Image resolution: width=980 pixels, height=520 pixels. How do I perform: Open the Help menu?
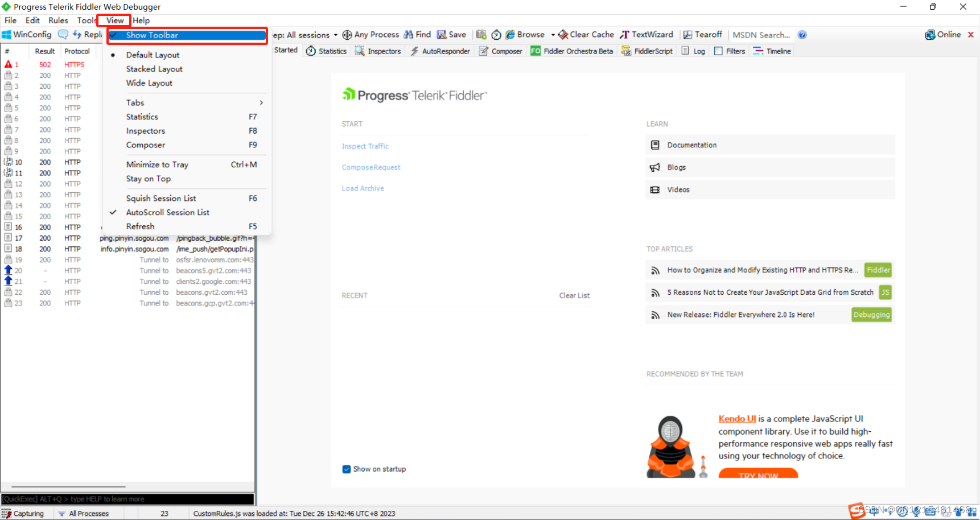click(x=141, y=20)
